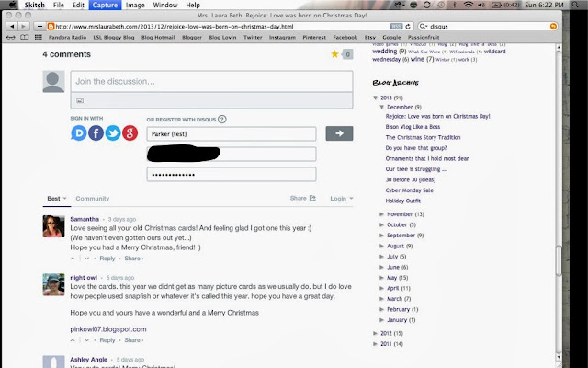Open the Pinterest bookmark
Viewport: 588px width, 368px height.
coord(314,37)
